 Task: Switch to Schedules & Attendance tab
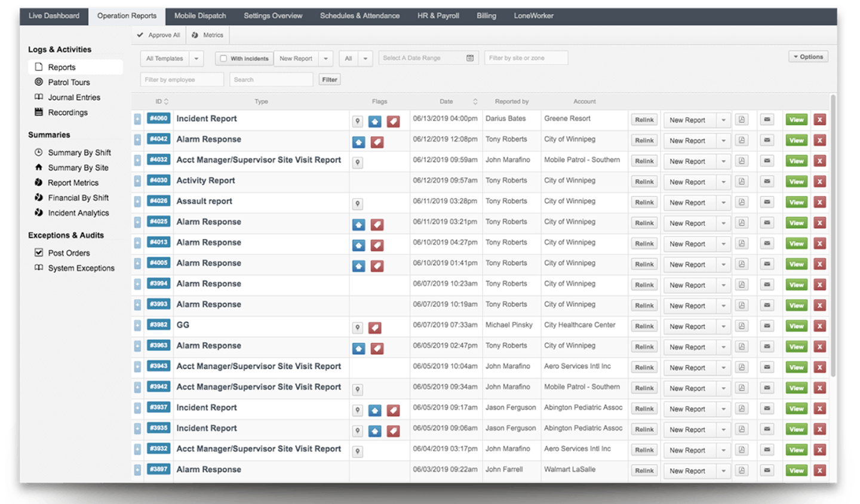click(x=360, y=16)
